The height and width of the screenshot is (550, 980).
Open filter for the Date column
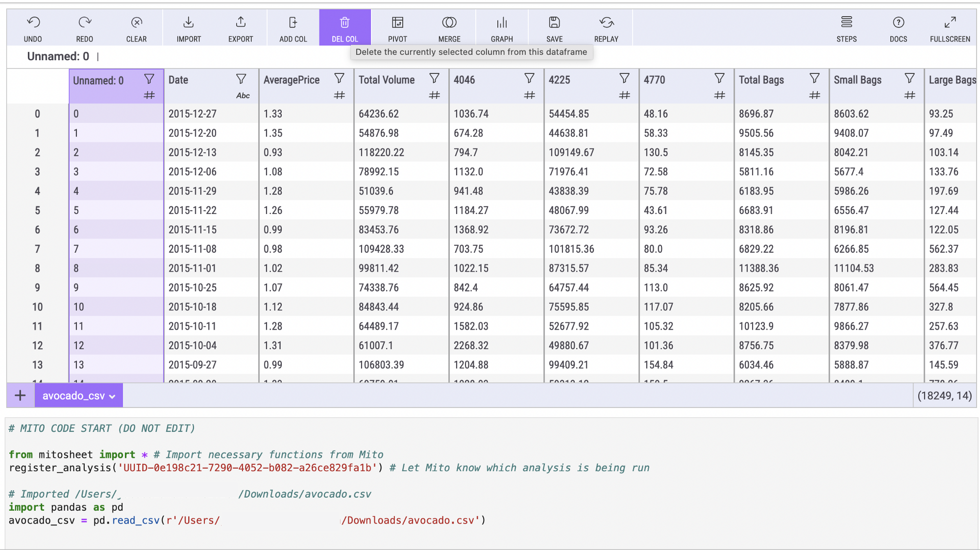click(241, 79)
